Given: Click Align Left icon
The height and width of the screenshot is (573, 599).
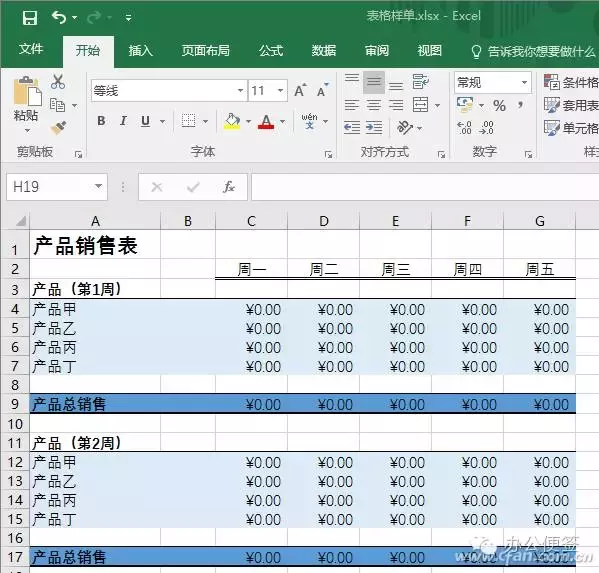Looking at the screenshot, I should (x=352, y=105).
